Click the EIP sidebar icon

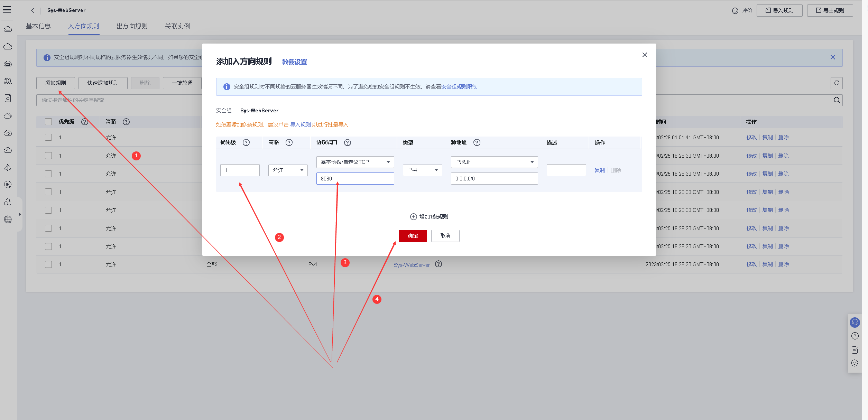click(x=8, y=185)
